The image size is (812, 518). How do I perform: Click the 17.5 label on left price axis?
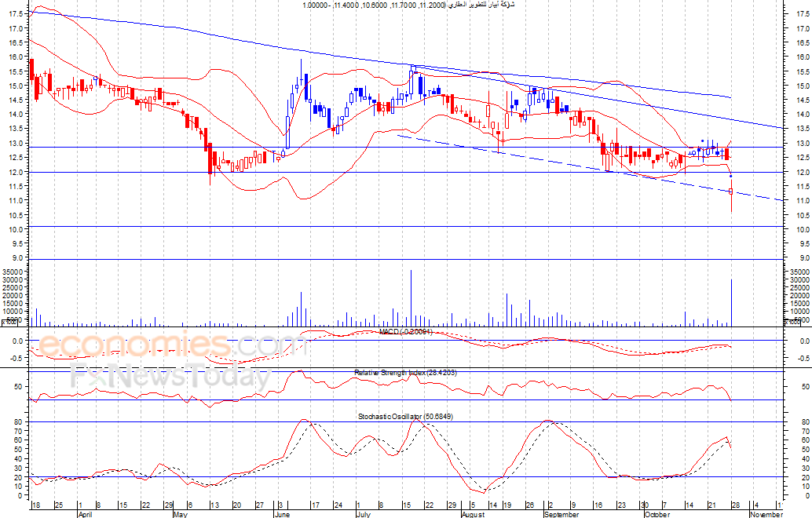16,14
